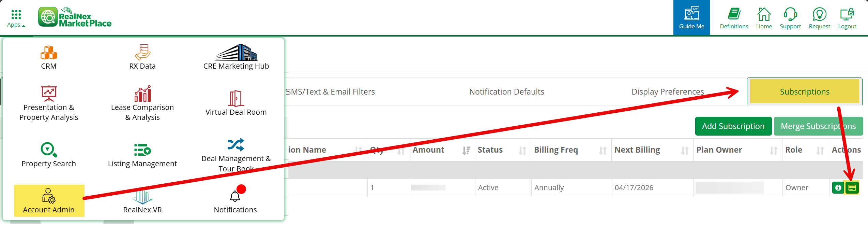Image resolution: width=868 pixels, height=225 pixels.
Task: Open Listing Management app
Action: click(x=142, y=155)
